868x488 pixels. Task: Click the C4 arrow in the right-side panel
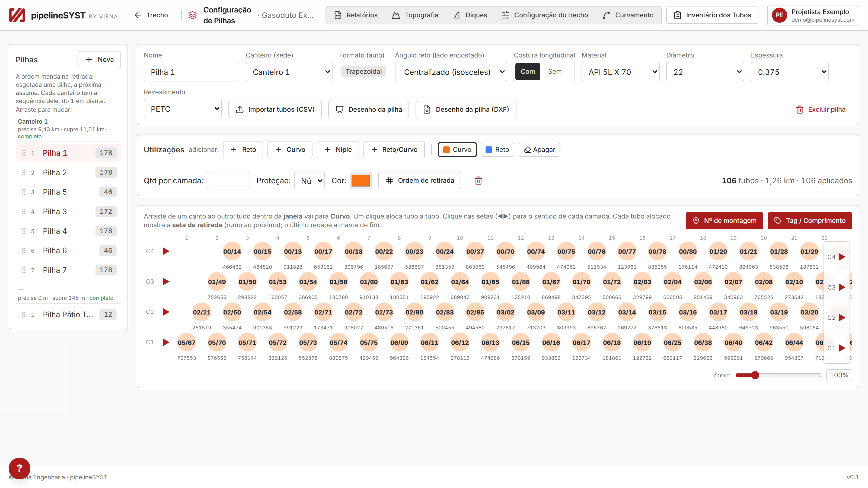click(x=842, y=257)
